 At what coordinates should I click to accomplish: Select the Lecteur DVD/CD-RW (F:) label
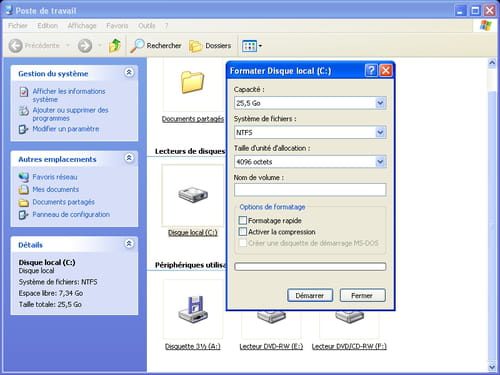point(349,347)
